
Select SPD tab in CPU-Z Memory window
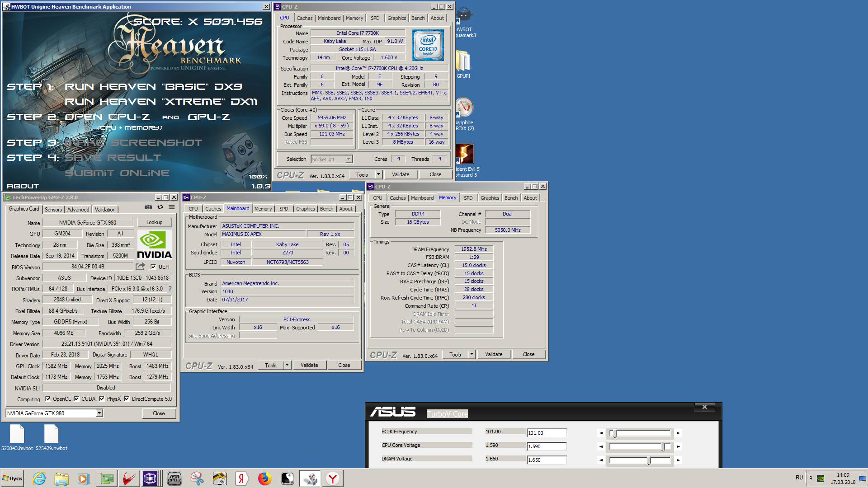[x=468, y=198]
